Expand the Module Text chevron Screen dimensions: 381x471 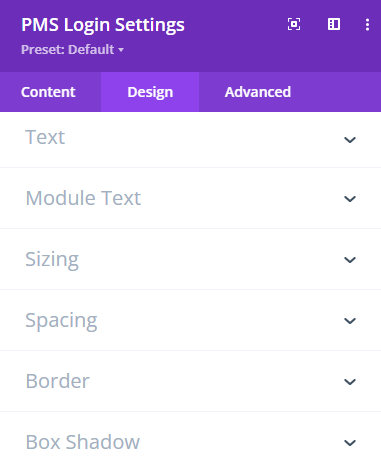click(x=350, y=199)
